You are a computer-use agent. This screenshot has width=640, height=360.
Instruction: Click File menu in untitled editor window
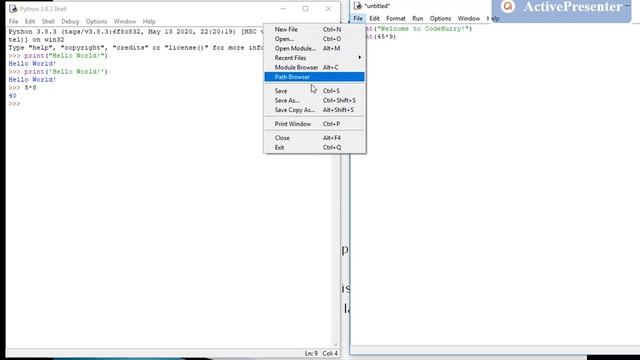pos(358,18)
